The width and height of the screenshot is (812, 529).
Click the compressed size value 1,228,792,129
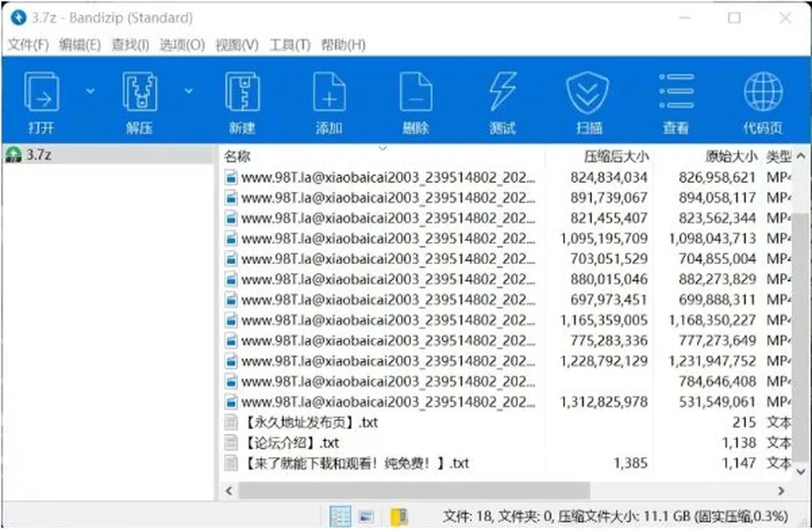tap(604, 361)
